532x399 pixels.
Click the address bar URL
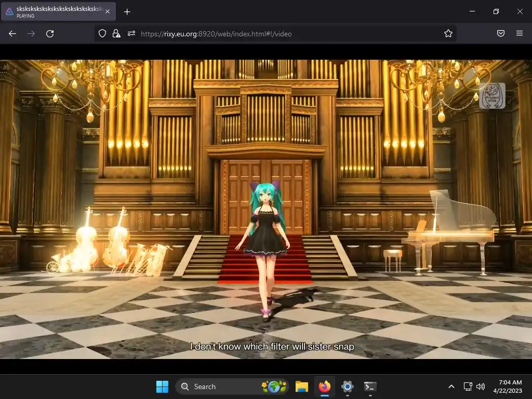(216, 34)
